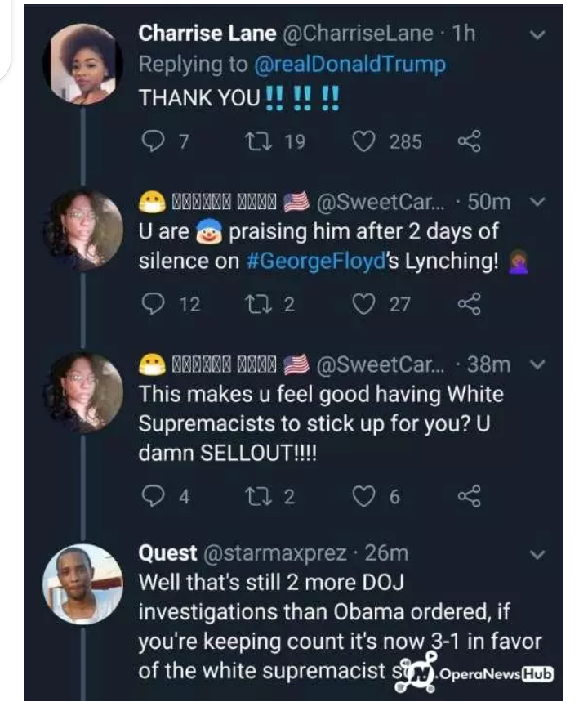
Task: Retweet the tweet mentioning #GeorgeFloyd
Action: click(x=256, y=305)
